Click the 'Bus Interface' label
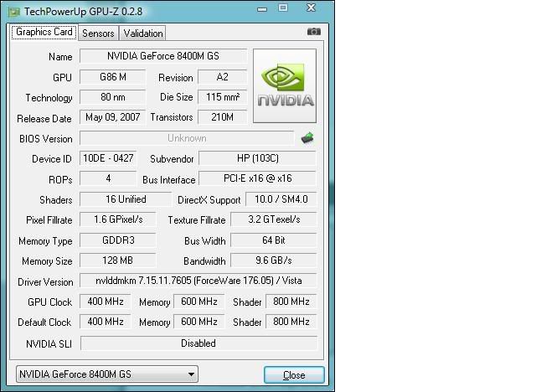The width and height of the screenshot is (536, 392). (169, 180)
